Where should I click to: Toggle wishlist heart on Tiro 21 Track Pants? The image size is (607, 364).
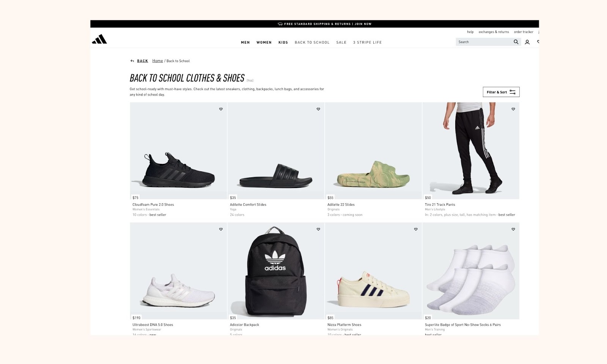pyautogui.click(x=513, y=109)
